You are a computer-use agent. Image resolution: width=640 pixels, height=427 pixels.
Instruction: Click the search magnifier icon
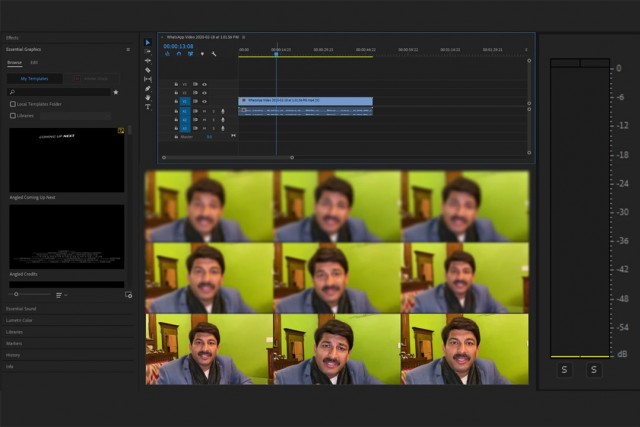[x=12, y=92]
